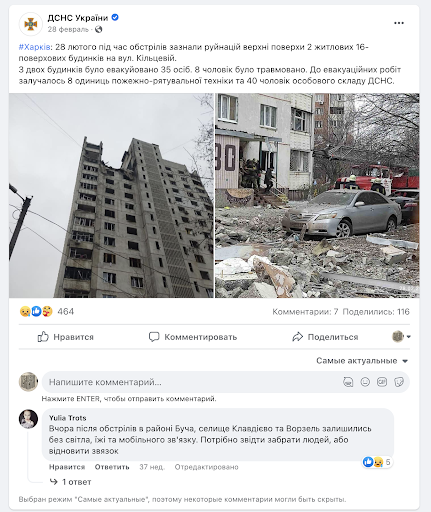This screenshot has height=512, width=431.
Task: Open the sticker picker in comment box
Action: [399, 382]
